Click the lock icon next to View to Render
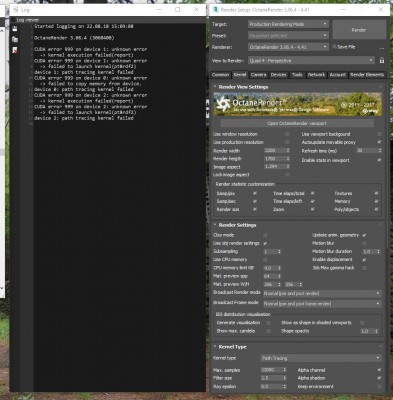This screenshot has width=393, height=400. pyautogui.click(x=382, y=60)
